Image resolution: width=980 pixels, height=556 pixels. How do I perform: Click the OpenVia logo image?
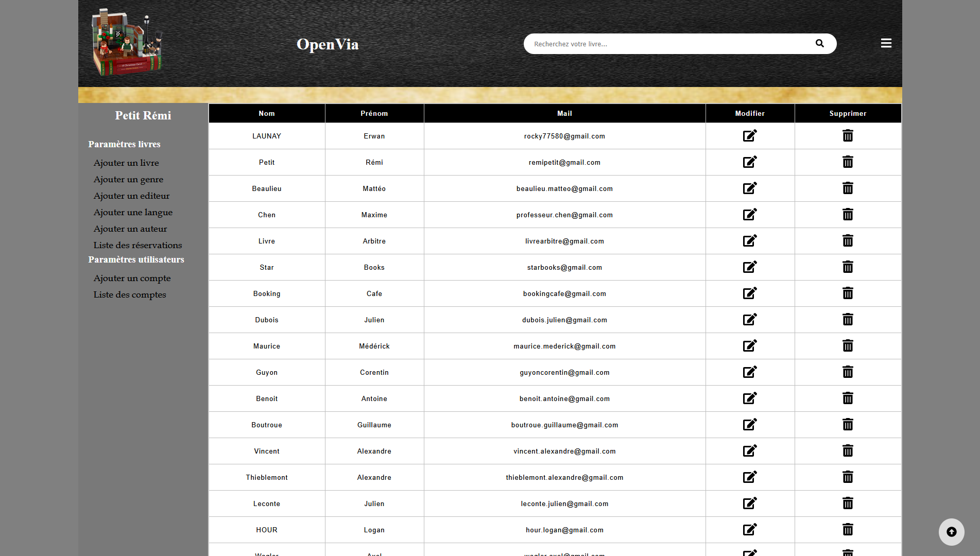coord(127,43)
